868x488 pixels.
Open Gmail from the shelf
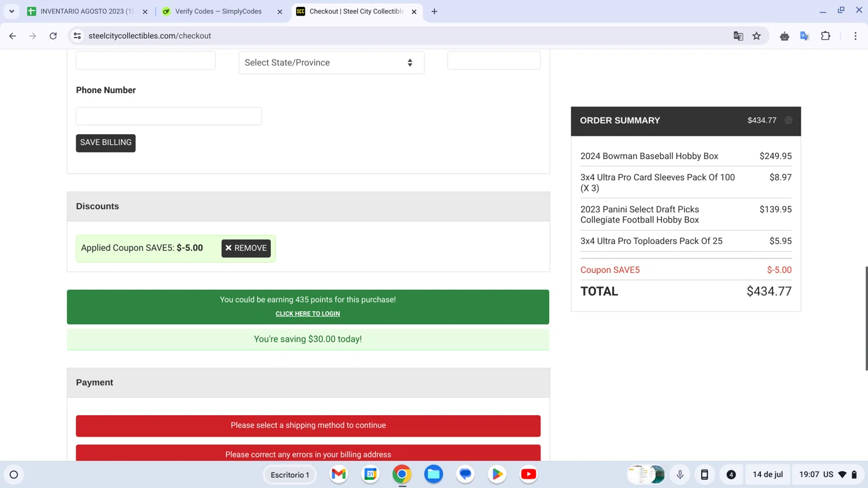pos(339,474)
